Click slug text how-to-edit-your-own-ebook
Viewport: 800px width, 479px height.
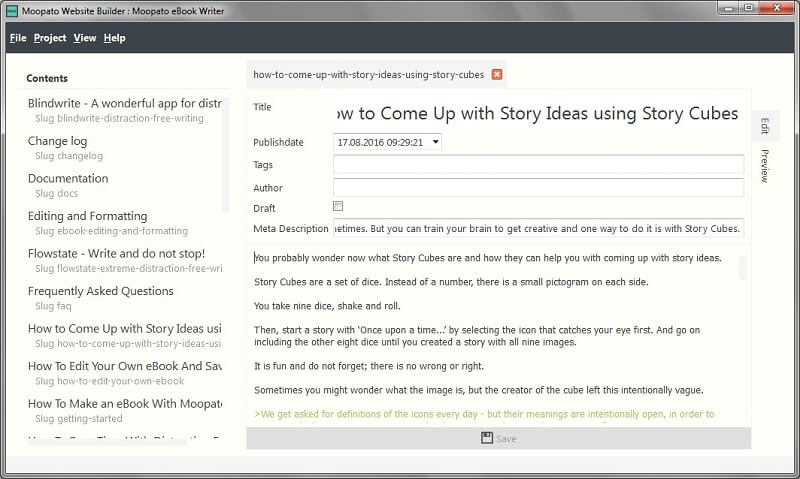pos(120,381)
